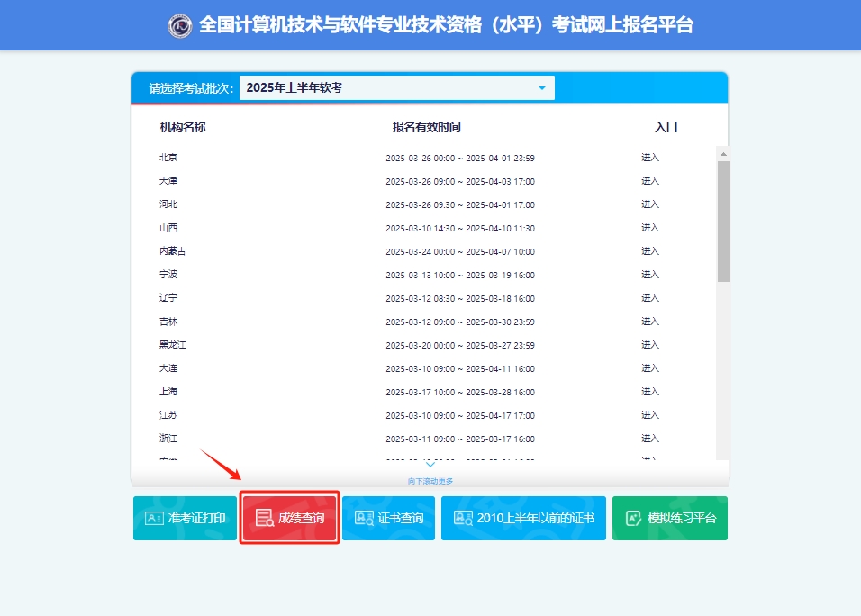Click 进入 in the 宁波 row
This screenshot has width=861, height=616.
coord(650,275)
